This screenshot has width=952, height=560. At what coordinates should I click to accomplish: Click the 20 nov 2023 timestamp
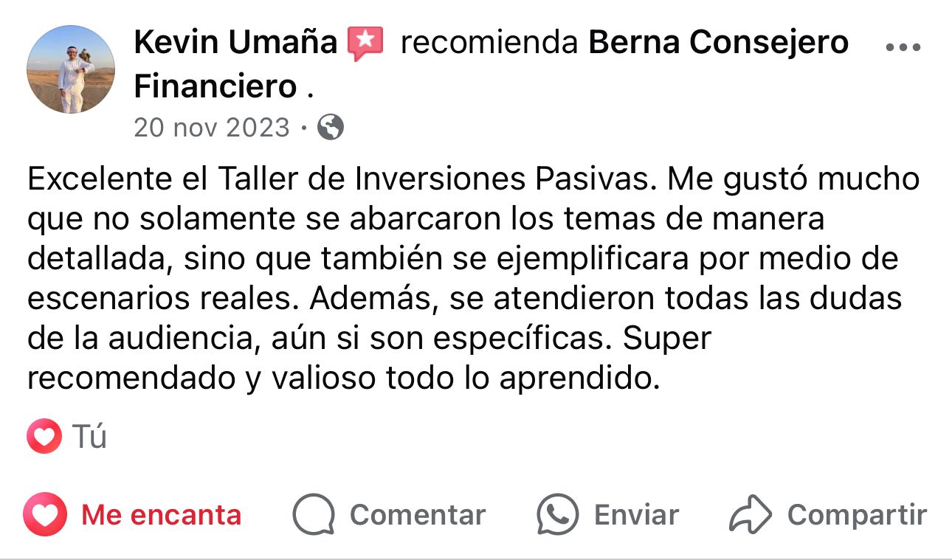click(212, 128)
